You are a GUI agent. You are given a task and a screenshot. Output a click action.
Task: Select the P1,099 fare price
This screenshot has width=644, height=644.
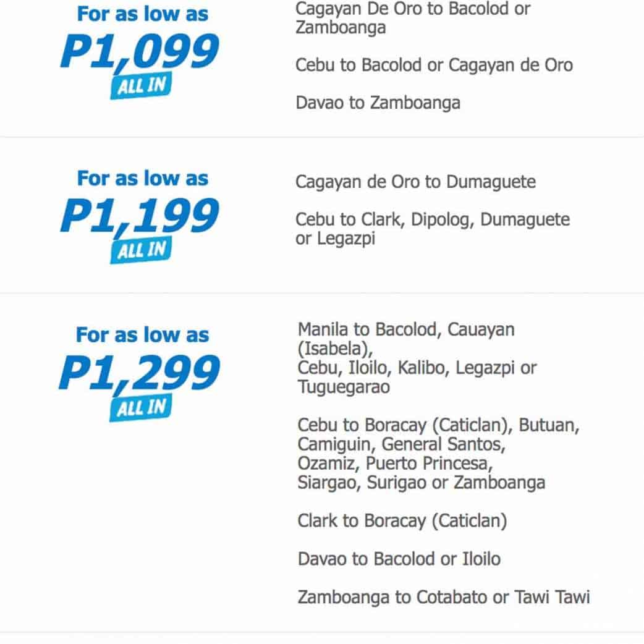pos(140,53)
